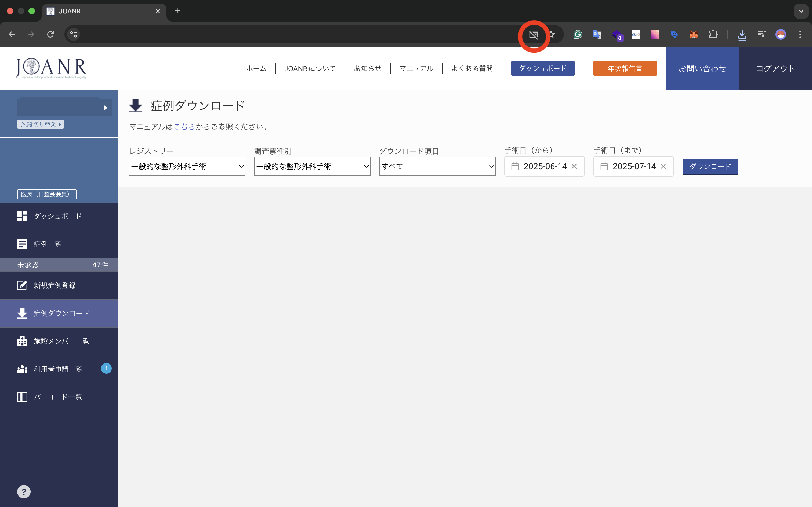The height and width of the screenshot is (507, 812).
Task: Select よくある質問 in the top navigation
Action: click(x=472, y=68)
